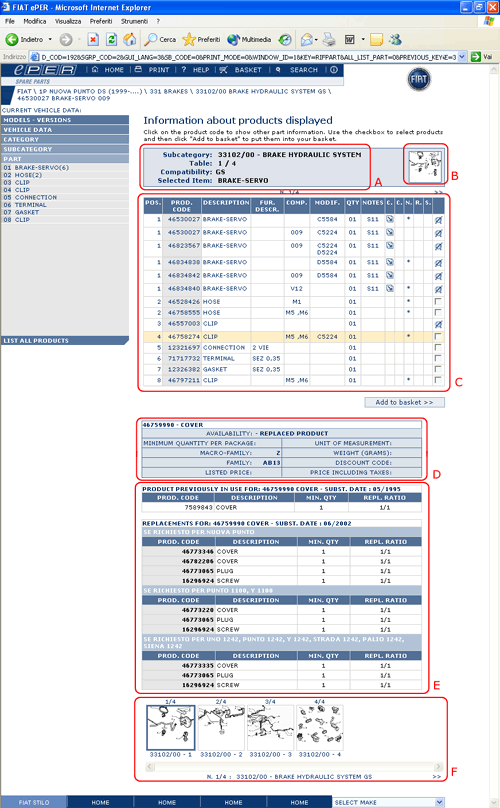Open the Multimedia toolbar button
The width and height of the screenshot is (500, 808).
tap(249, 40)
